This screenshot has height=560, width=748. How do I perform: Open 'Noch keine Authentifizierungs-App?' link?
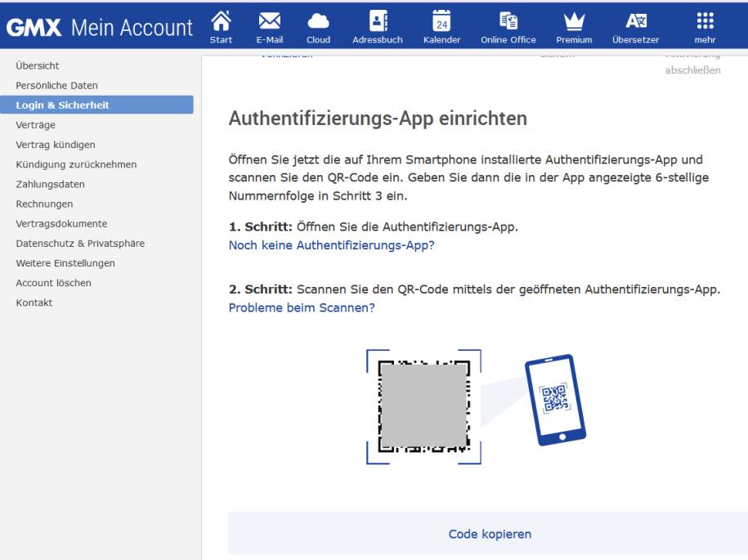(x=332, y=244)
